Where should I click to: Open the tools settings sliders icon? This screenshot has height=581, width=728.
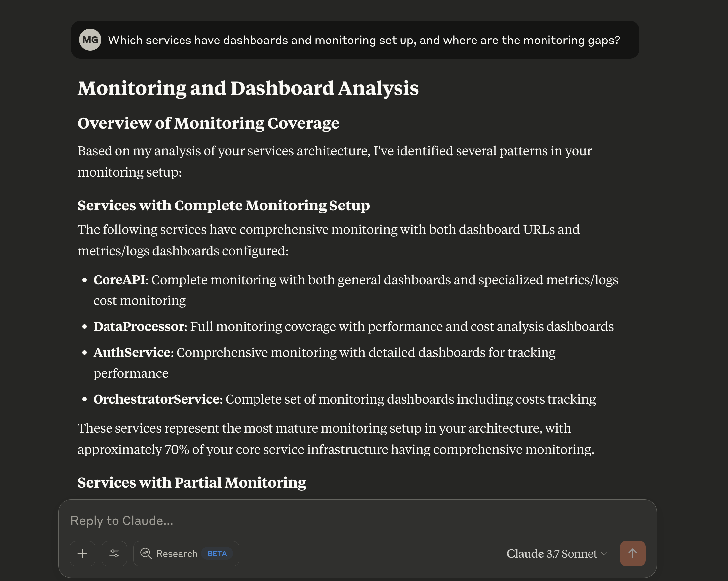click(x=114, y=554)
